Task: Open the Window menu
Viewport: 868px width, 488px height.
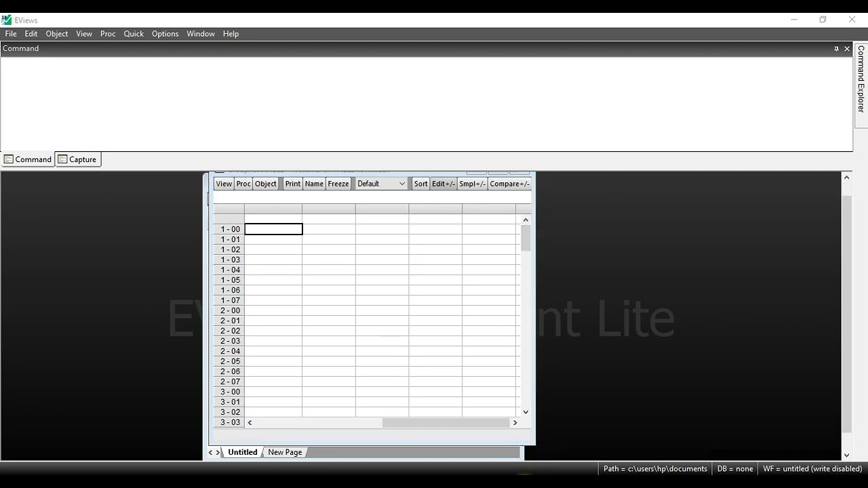Action: [x=201, y=34]
